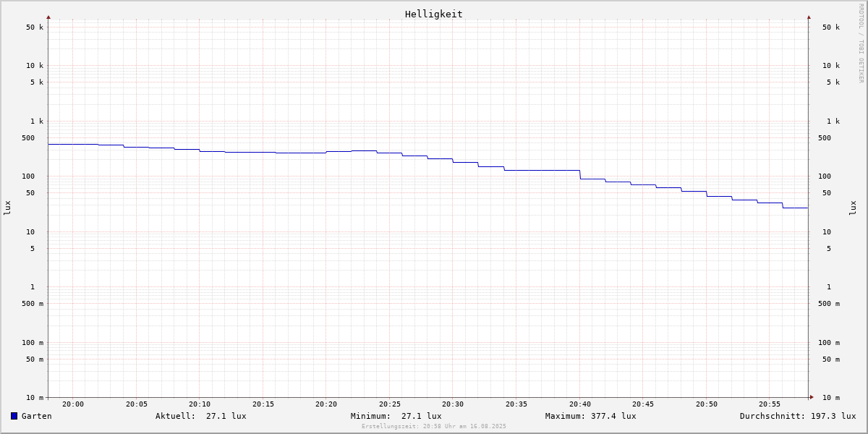Viewport: 868px width, 434px height.
Task: Click the 20:30 time axis label
Action: 453,404
